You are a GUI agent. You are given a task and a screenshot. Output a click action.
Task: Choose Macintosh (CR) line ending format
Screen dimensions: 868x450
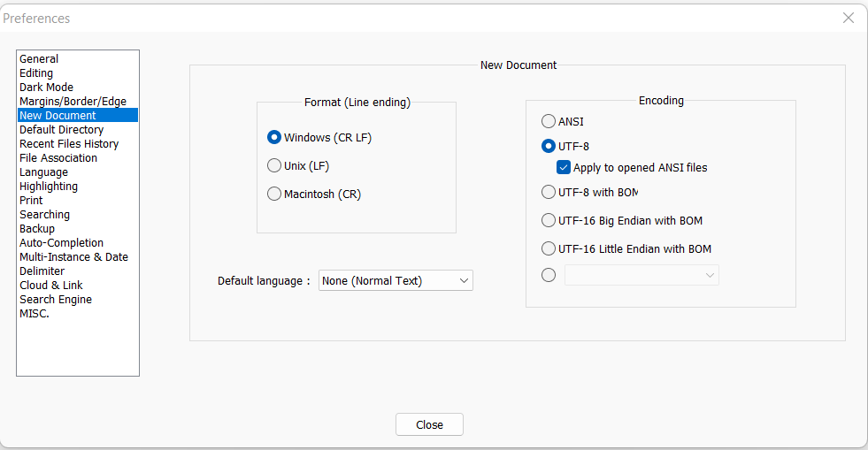tap(274, 194)
